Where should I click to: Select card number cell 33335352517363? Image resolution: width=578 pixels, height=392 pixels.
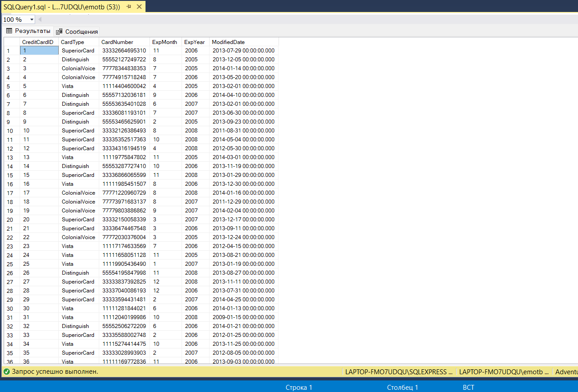point(124,140)
